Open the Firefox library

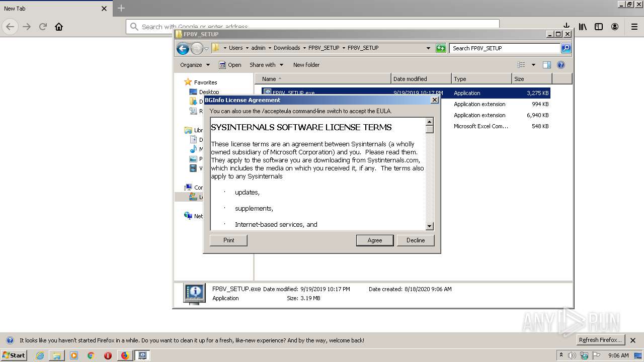click(583, 27)
